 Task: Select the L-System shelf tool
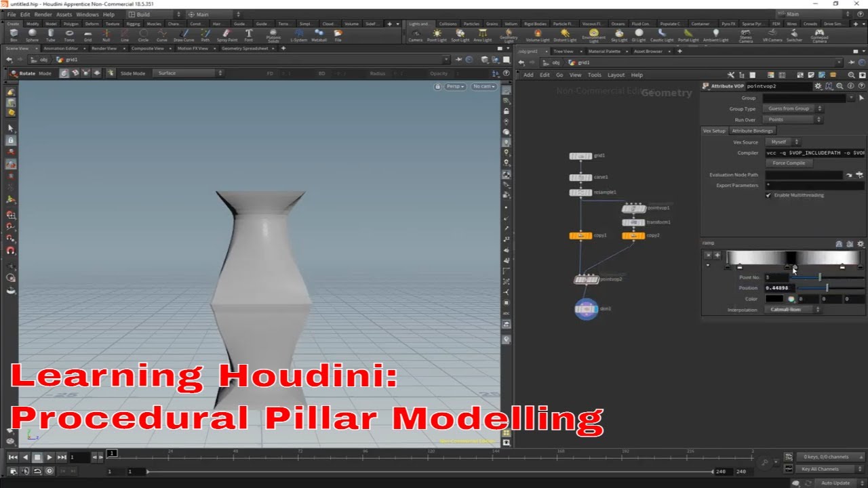(x=298, y=35)
